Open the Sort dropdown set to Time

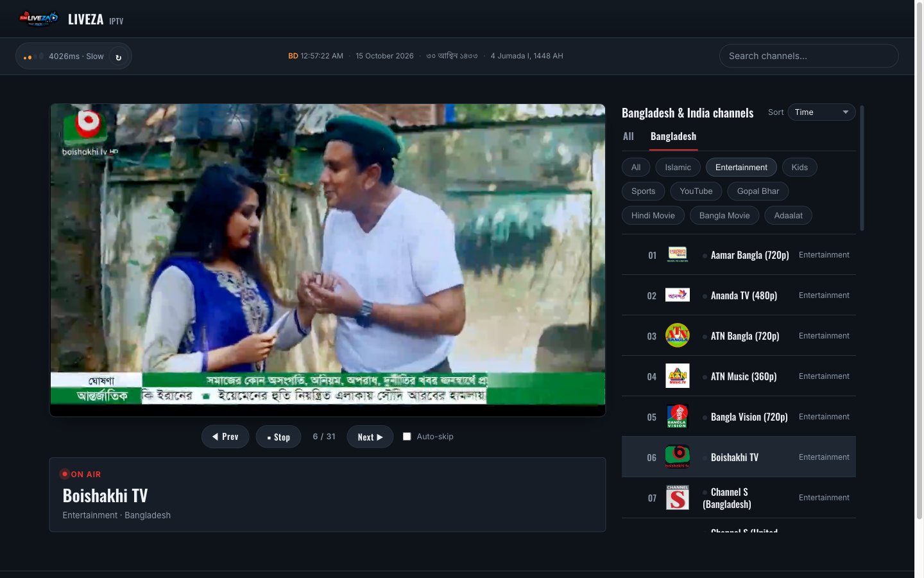click(821, 112)
